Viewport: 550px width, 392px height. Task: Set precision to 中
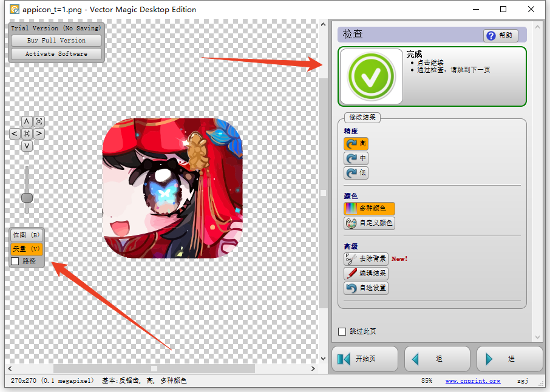[x=356, y=158]
